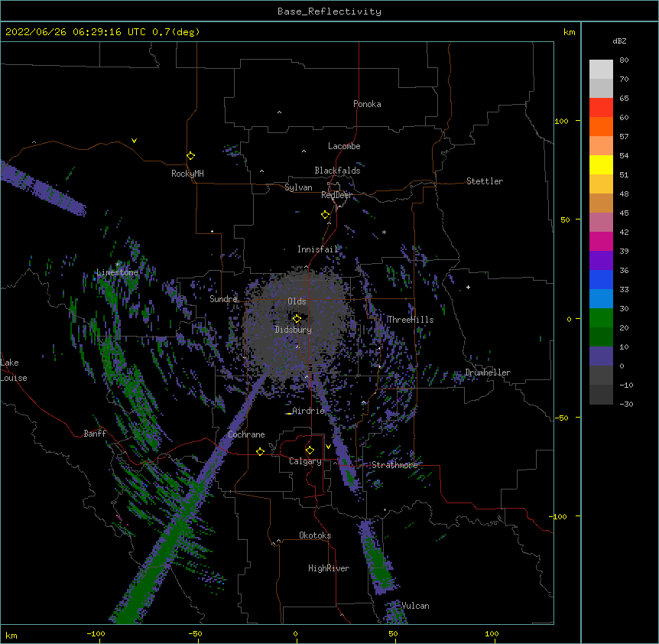The image size is (659, 644).
Task: Click the white asterisk marker east of Innisfail
Action: point(384,232)
